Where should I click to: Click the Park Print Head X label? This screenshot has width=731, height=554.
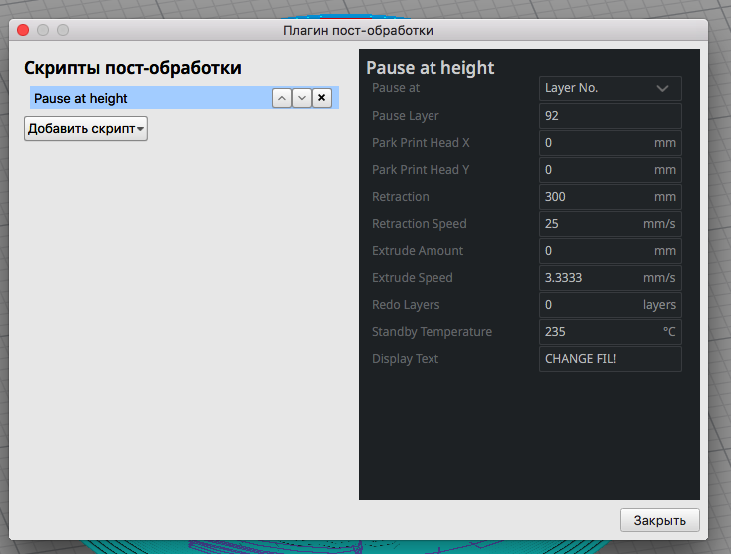pyautogui.click(x=421, y=143)
